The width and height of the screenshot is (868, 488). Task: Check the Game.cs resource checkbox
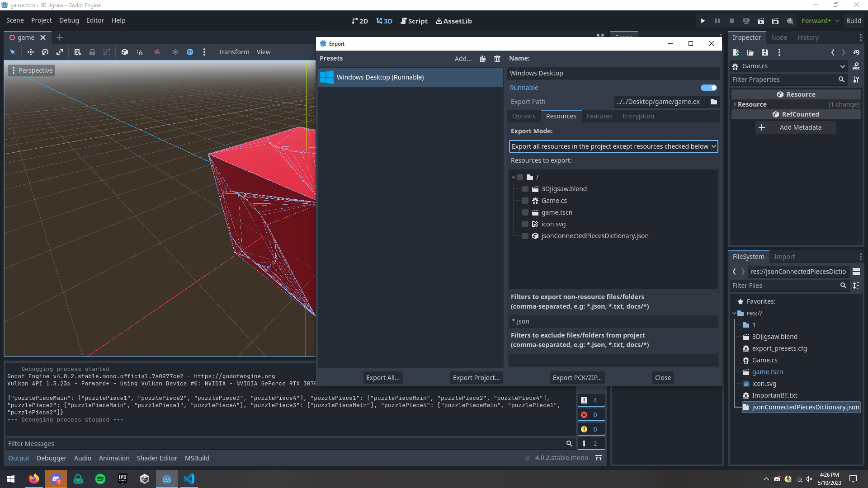point(525,201)
